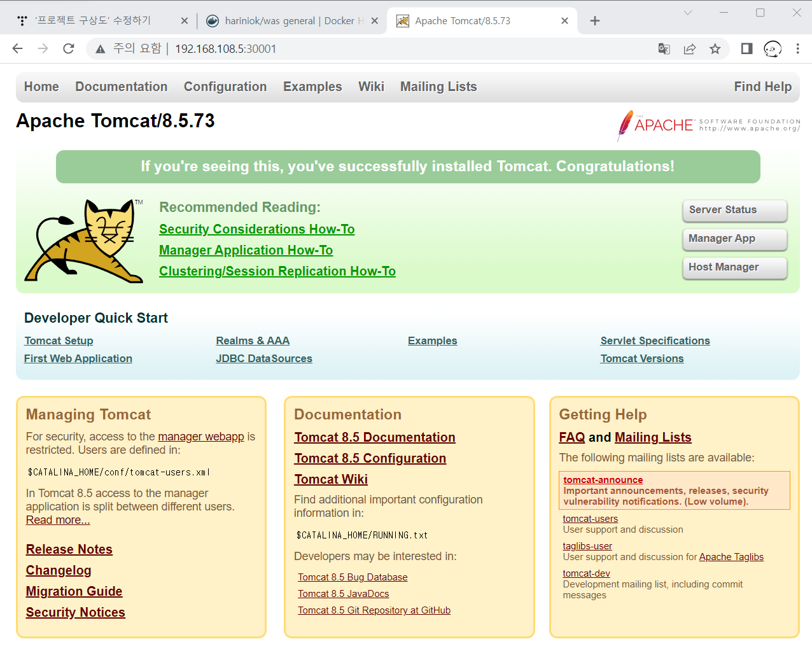This screenshot has height=653, width=812.
Task: Click the share page icon
Action: pos(690,49)
